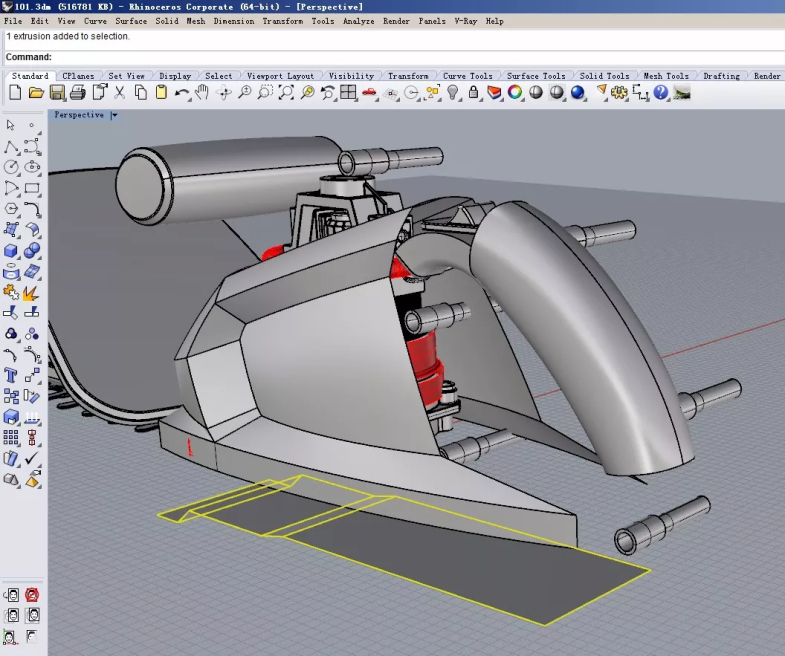Select the Circle tool
The width and height of the screenshot is (785, 656).
(x=11, y=167)
